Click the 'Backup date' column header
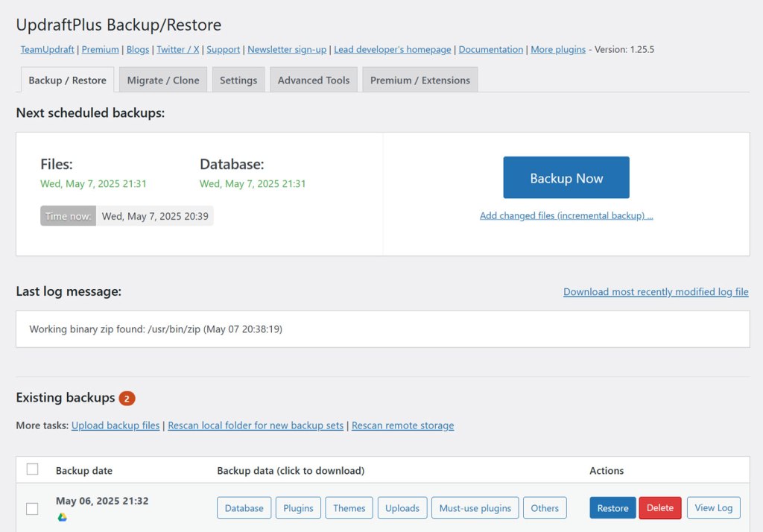Viewport: 763px width, 532px height. pyautogui.click(x=84, y=471)
